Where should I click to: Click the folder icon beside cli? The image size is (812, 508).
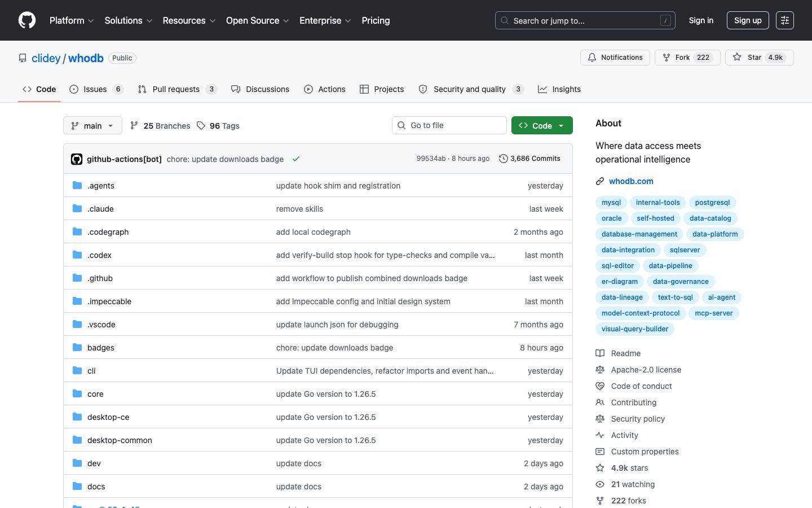tap(77, 370)
